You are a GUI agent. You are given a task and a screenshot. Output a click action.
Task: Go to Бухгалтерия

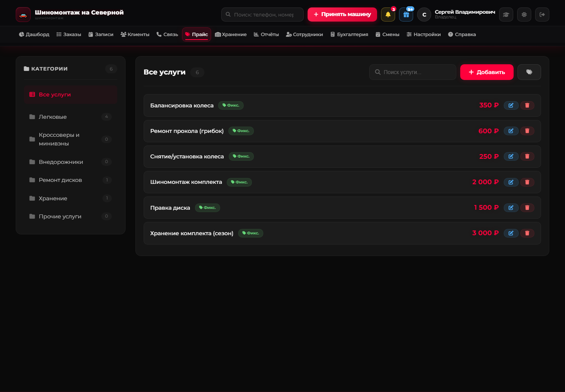[349, 34]
